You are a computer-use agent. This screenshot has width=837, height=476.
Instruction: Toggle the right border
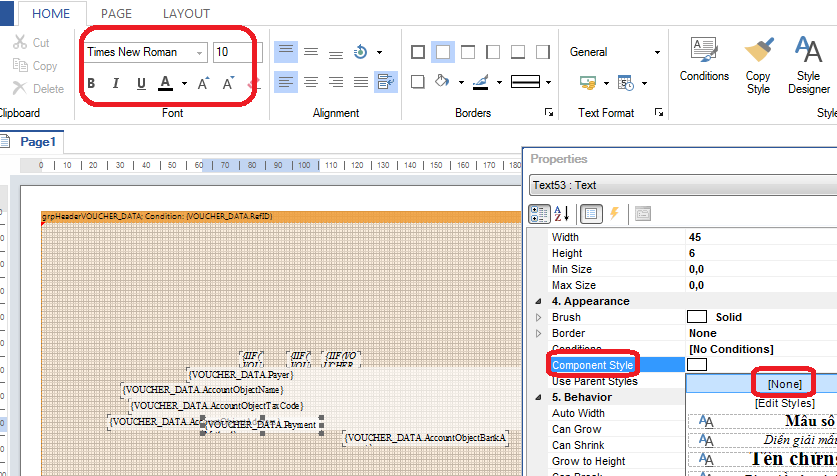pyautogui.click(x=543, y=52)
